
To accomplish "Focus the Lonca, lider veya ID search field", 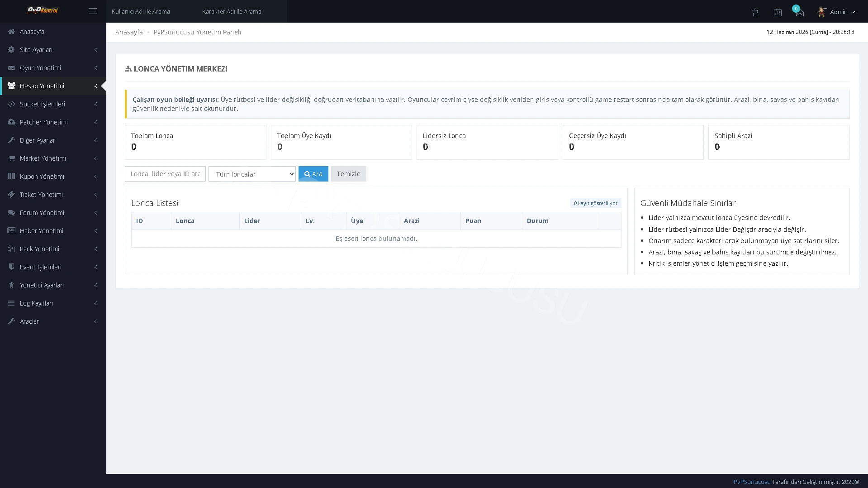I will pos(165,174).
